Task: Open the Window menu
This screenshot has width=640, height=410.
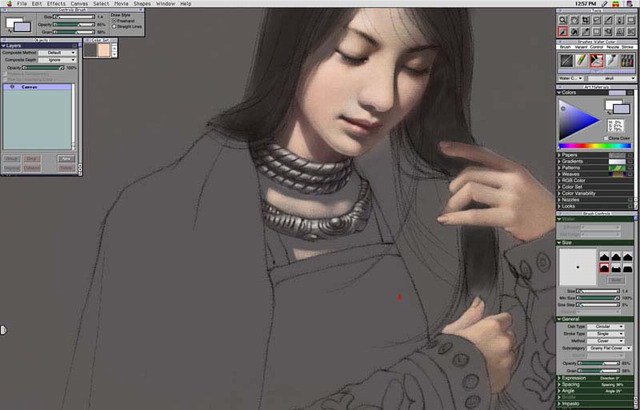Action: coord(165,4)
